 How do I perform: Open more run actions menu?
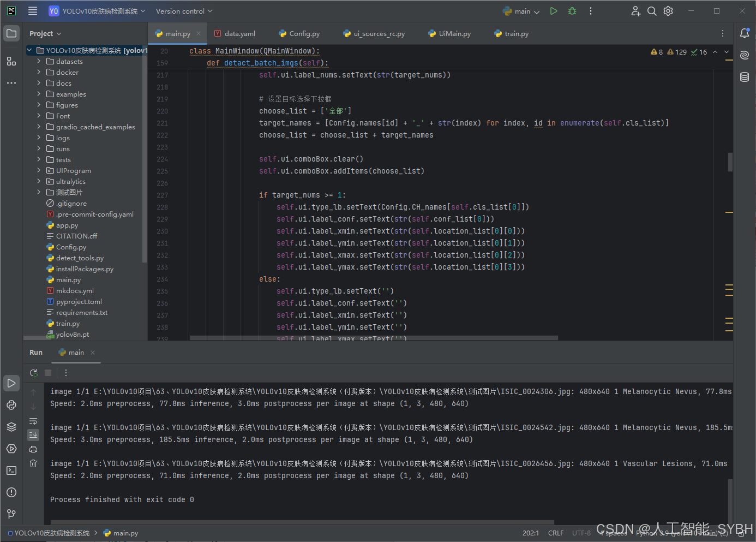coord(591,11)
